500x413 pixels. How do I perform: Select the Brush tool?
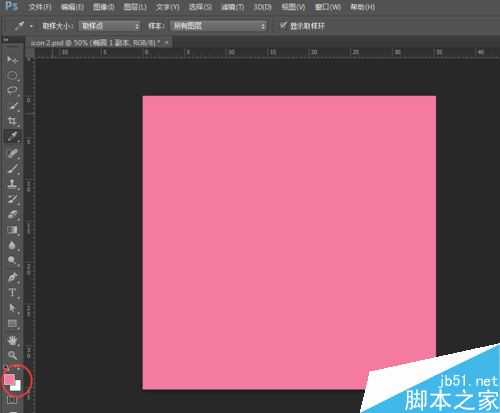click(12, 169)
